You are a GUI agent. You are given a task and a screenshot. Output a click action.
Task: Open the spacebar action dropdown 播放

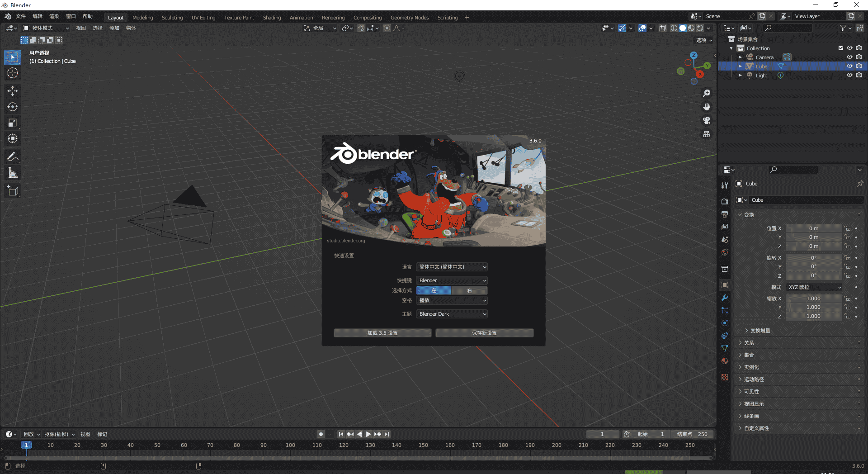(452, 300)
